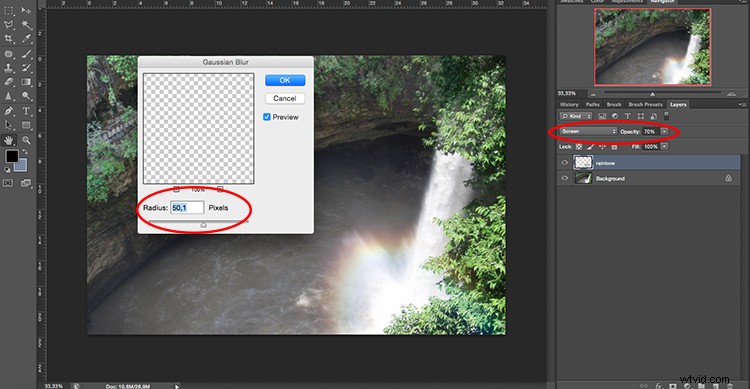Viewport: 750px width, 389px height.
Task: Select the Eraser tool
Action: (x=9, y=82)
